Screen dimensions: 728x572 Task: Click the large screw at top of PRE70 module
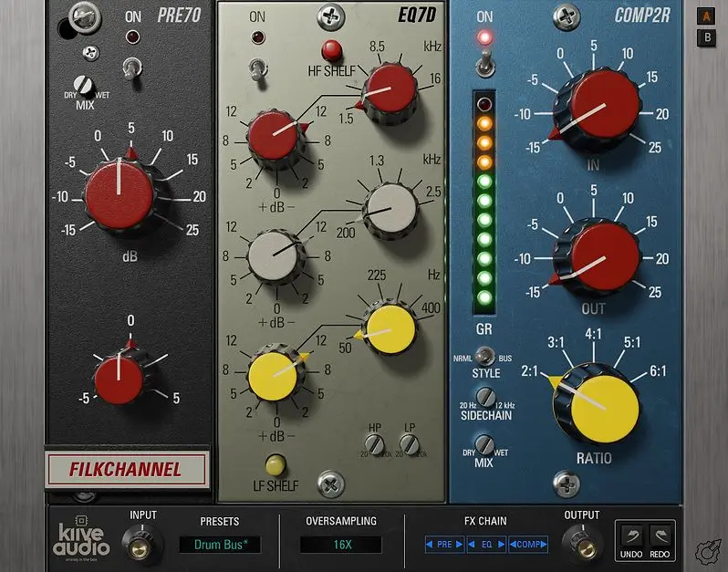click(85, 17)
